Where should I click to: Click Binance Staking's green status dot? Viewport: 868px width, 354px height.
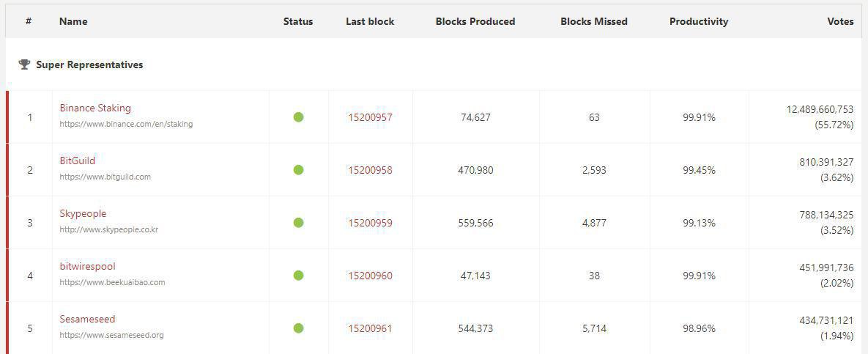[x=298, y=117]
